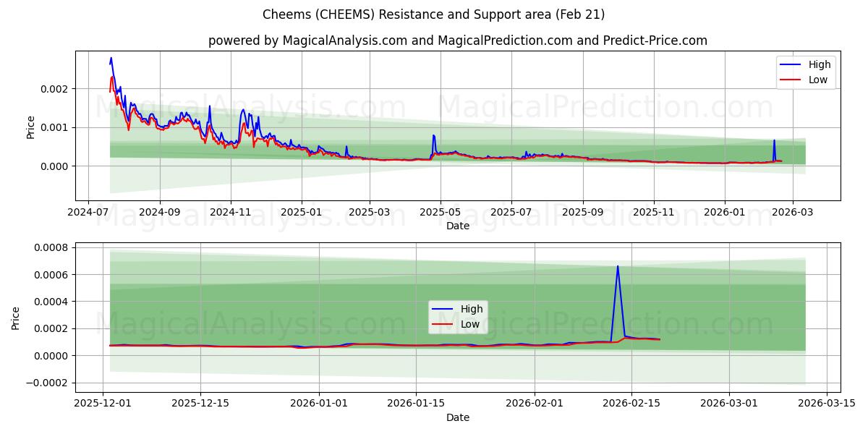The width and height of the screenshot is (868, 434).
Task: Click the 'Price' axis label beside the top chart
Action: 30,127
